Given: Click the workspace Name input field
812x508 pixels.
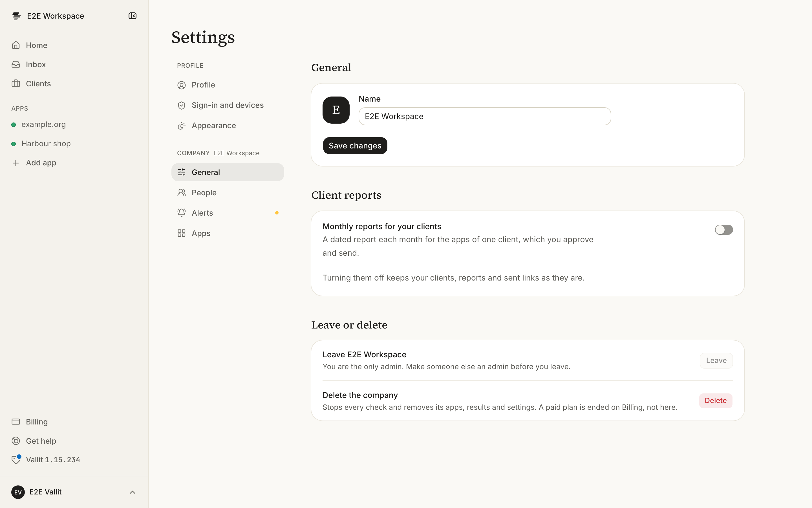Looking at the screenshot, I should tap(484, 116).
